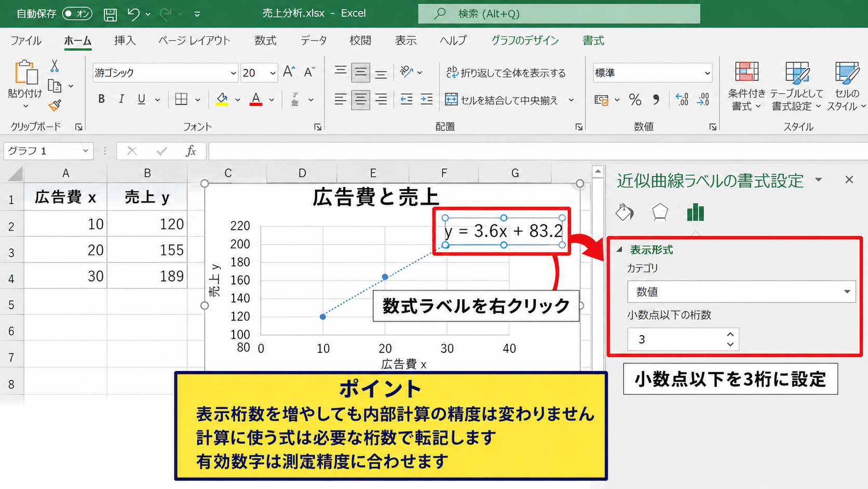Click the increase indent icon
Viewport: 868px width, 489px height.
tap(427, 99)
